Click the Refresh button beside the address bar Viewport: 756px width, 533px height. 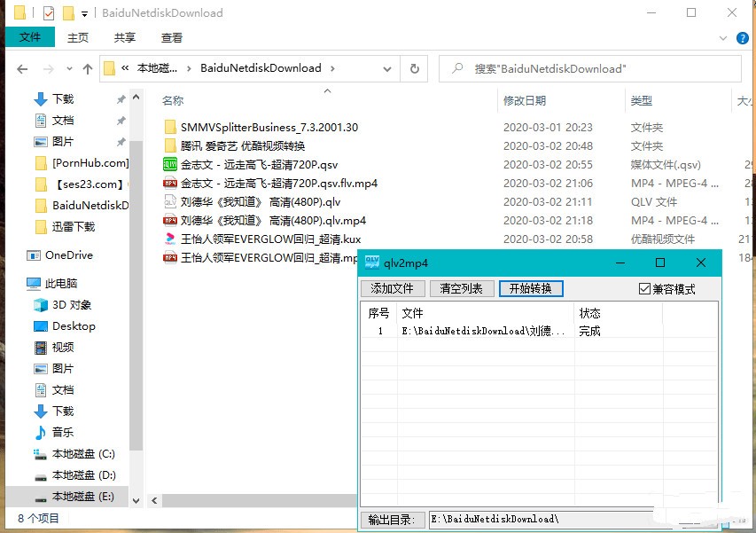pos(414,69)
